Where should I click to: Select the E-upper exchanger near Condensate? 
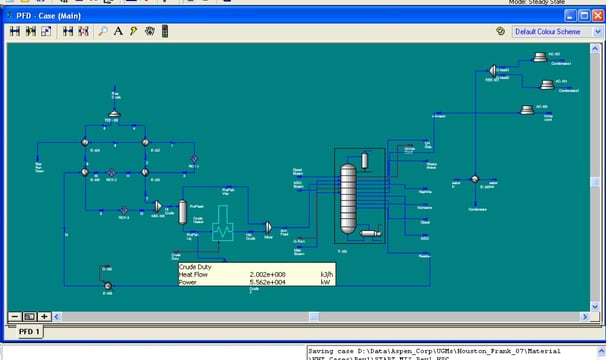(475, 179)
